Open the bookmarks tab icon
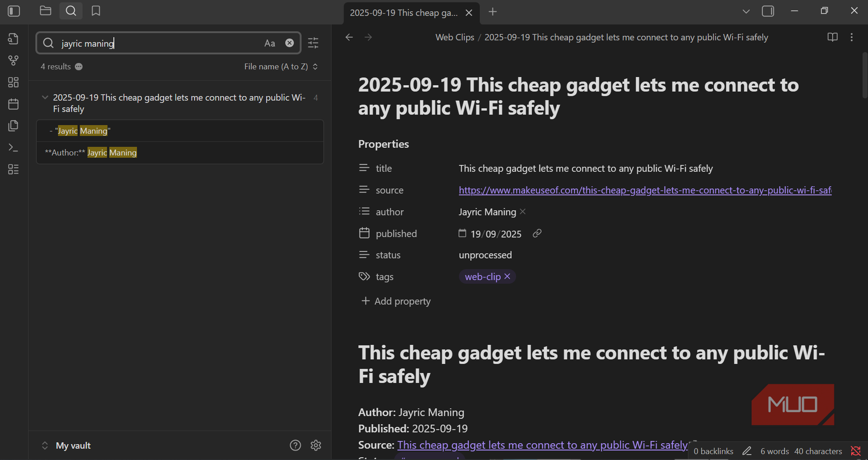 point(96,11)
